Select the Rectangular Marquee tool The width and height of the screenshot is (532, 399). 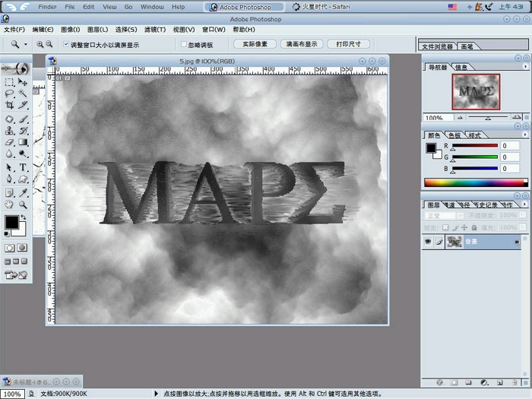coord(9,81)
